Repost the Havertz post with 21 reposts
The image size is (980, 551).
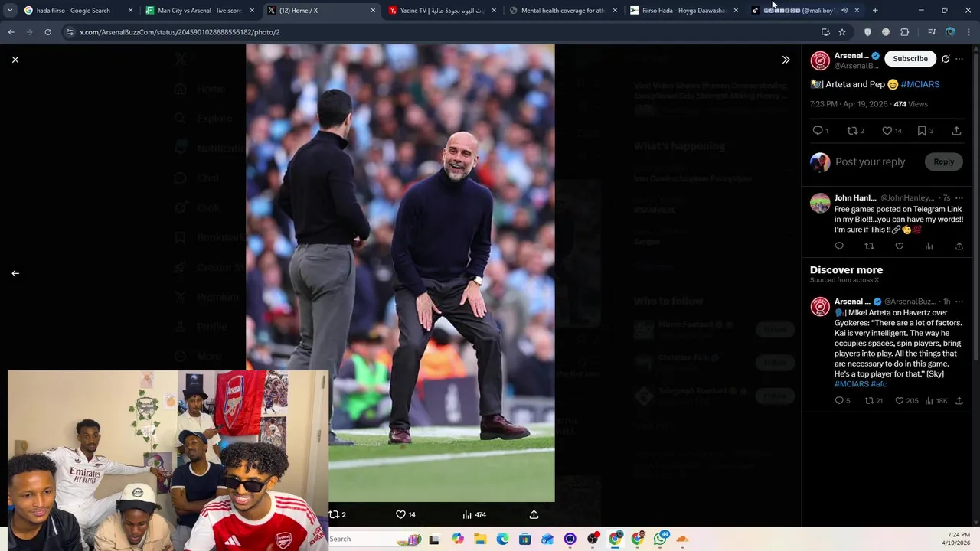coord(869,401)
